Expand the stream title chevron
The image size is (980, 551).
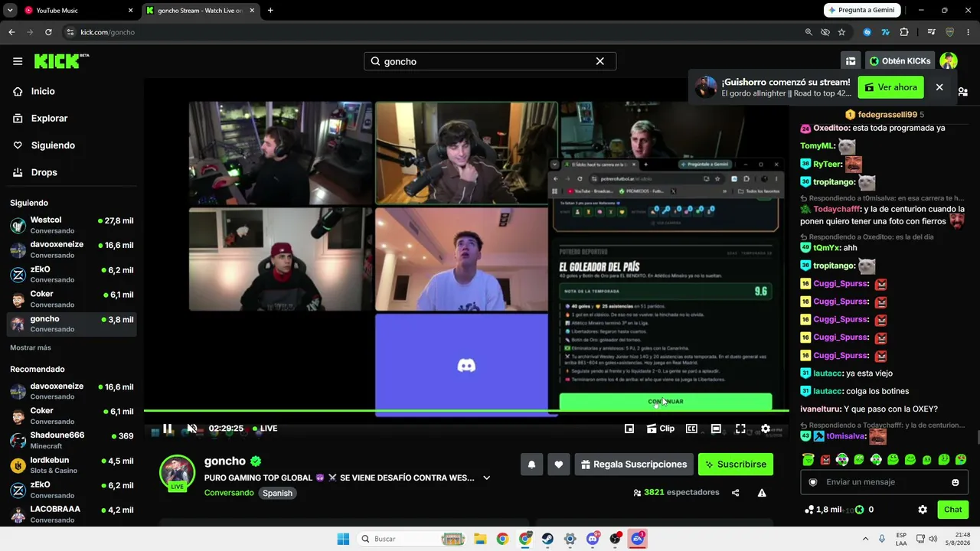click(x=486, y=478)
